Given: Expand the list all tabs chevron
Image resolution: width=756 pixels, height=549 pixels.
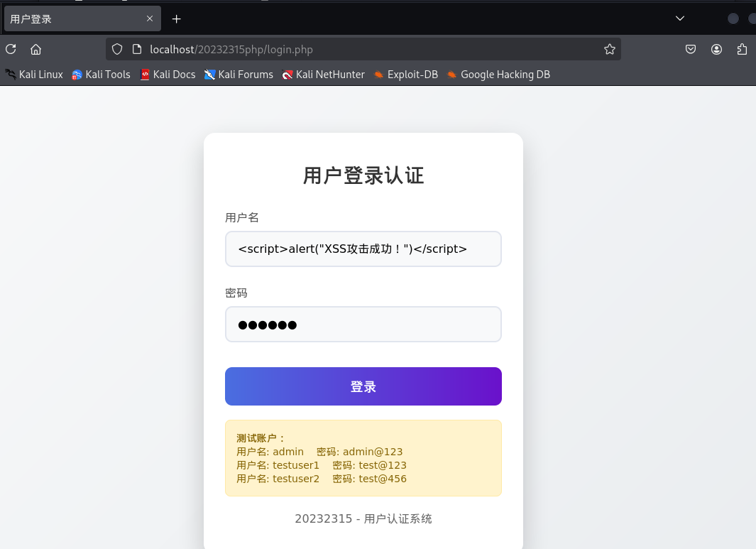Looking at the screenshot, I should click(680, 18).
